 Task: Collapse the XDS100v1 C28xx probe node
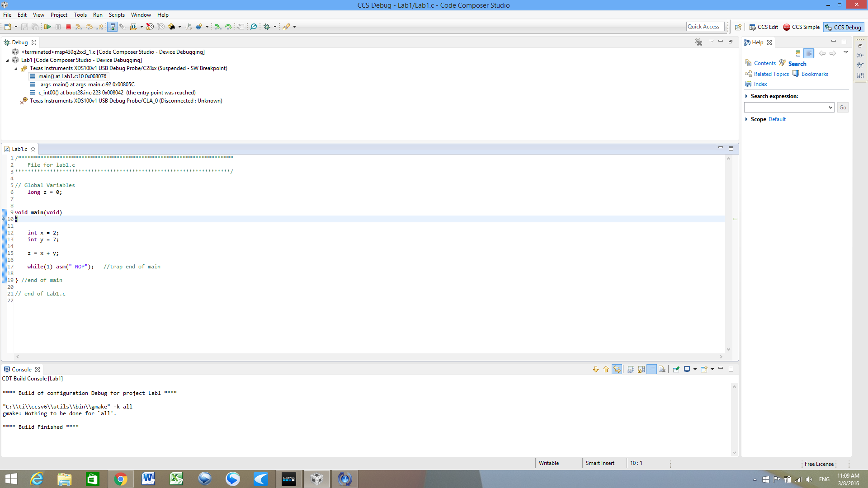pos(16,69)
